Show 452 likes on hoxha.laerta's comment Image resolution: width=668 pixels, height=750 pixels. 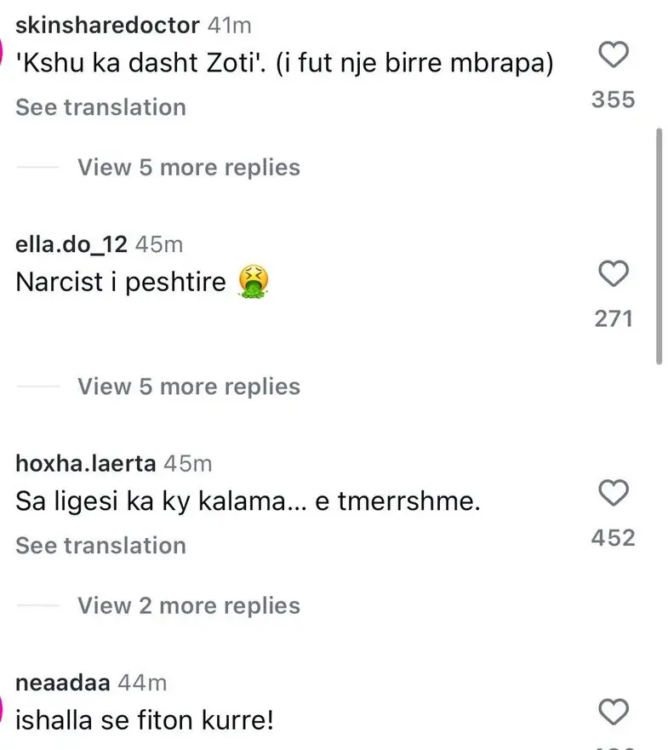click(613, 538)
